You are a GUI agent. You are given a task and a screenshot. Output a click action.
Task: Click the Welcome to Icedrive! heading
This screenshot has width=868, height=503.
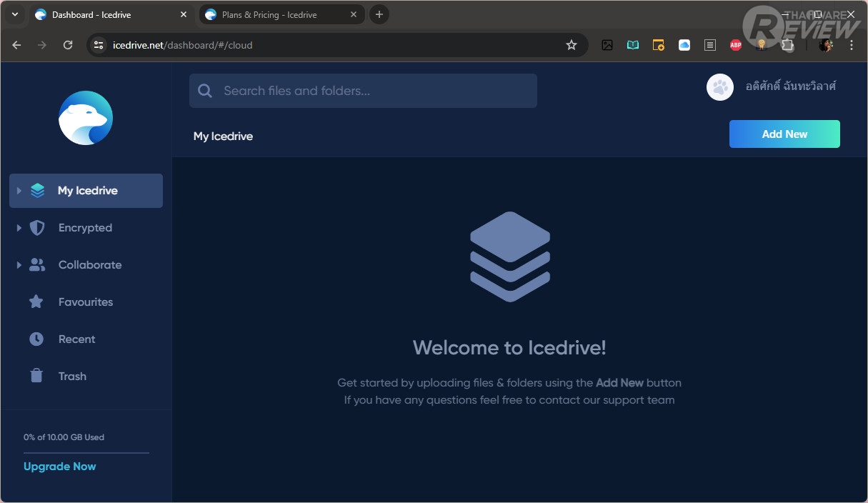click(x=509, y=348)
